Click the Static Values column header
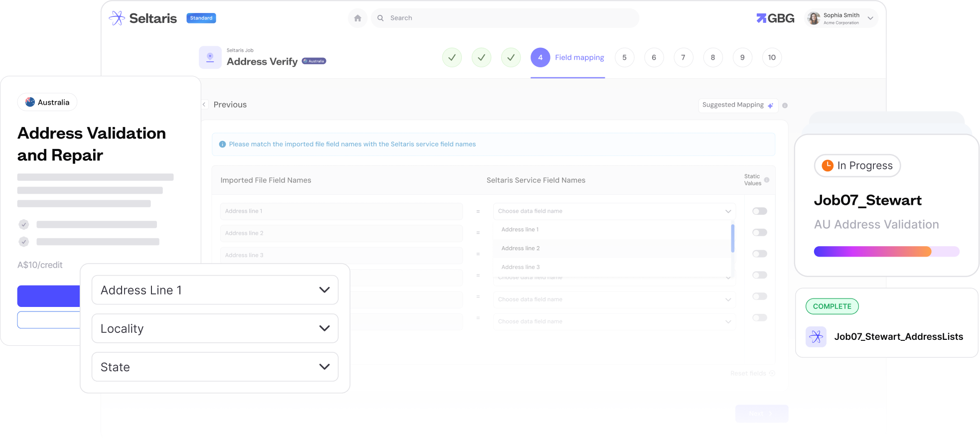The width and height of the screenshot is (980, 443). point(753,180)
